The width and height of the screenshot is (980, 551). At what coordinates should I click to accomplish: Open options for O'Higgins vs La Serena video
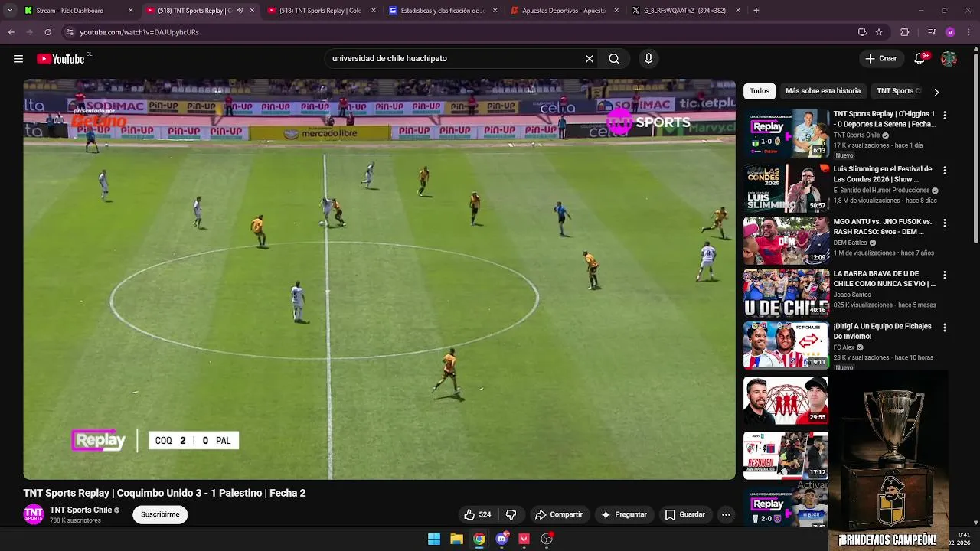pos(944,116)
